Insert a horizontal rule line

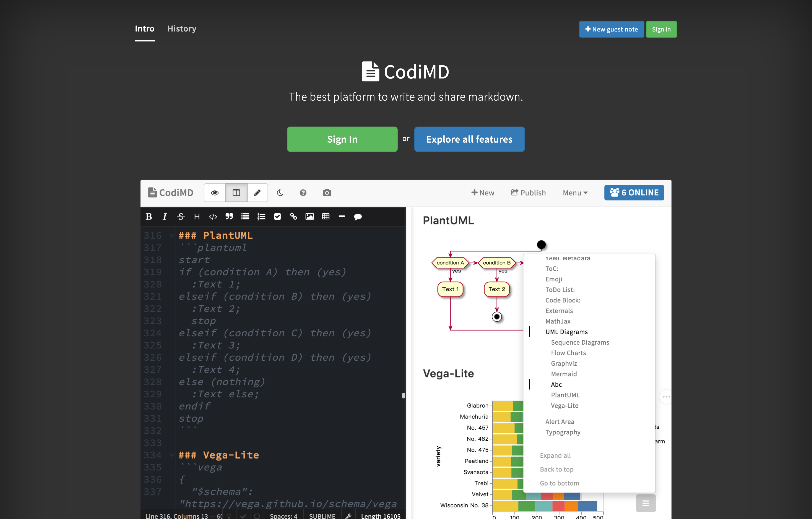coord(342,217)
